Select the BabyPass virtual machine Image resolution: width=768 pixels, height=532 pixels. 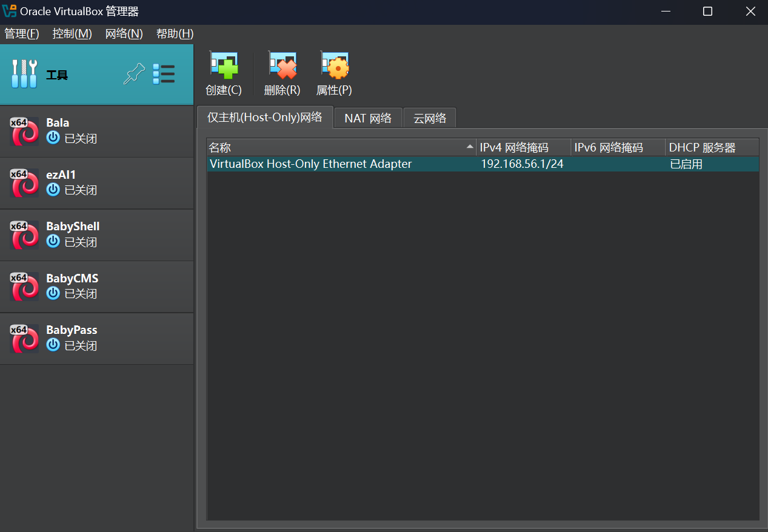click(x=97, y=338)
